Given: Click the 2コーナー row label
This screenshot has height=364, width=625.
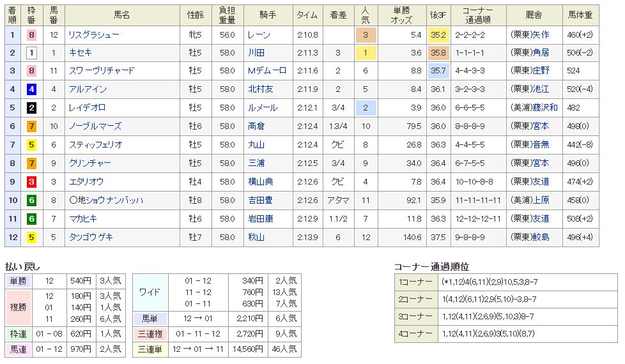Looking at the screenshot, I should click(x=415, y=299).
